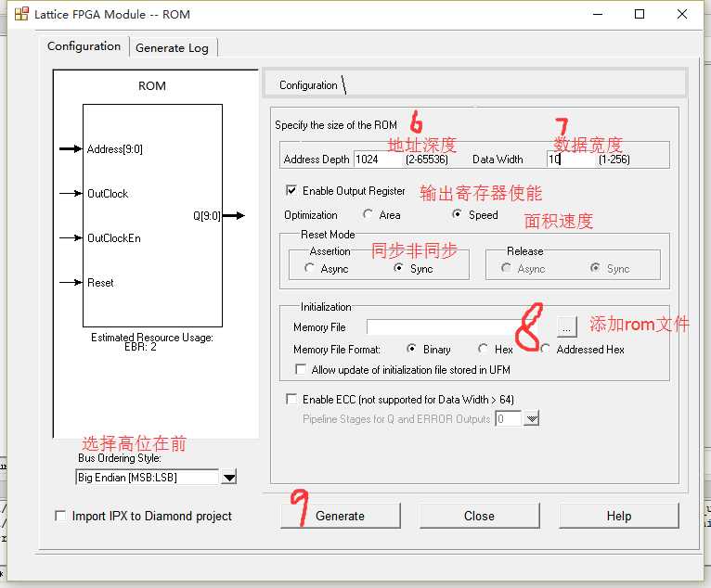The image size is (711, 588).
Task: Choose Async under Assertion reset mode
Action: [310, 268]
